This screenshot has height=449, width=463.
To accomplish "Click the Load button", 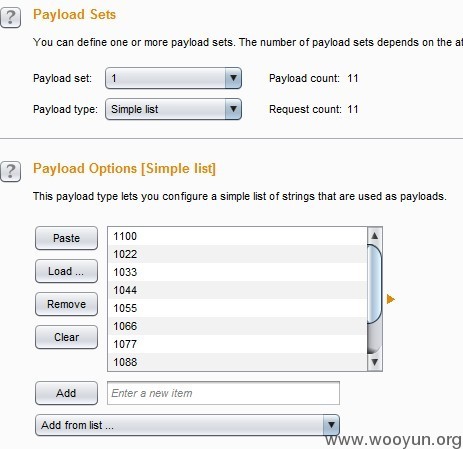I will [x=66, y=271].
